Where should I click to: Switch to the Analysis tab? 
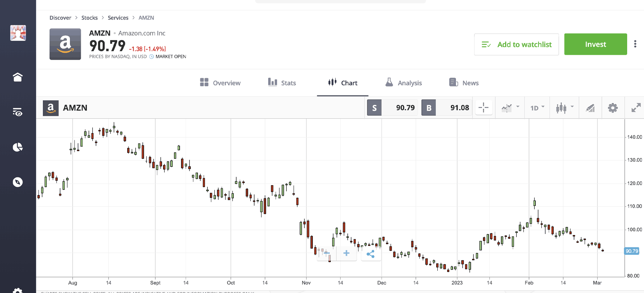404,83
